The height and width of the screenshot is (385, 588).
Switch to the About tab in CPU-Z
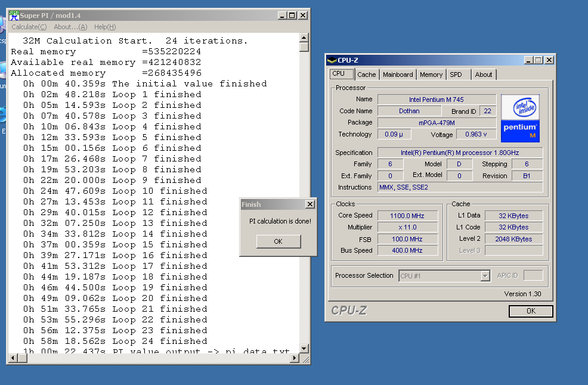[x=484, y=74]
